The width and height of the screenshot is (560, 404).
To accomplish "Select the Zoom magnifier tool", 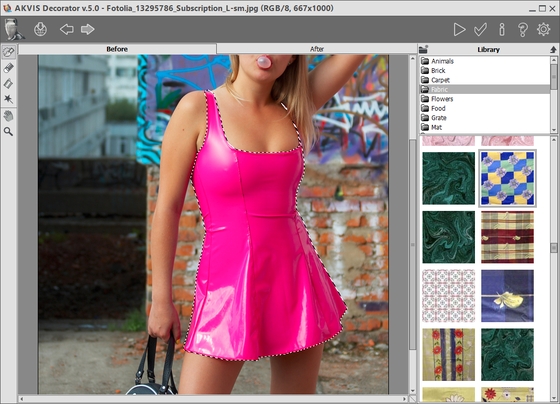I will pyautogui.click(x=9, y=131).
